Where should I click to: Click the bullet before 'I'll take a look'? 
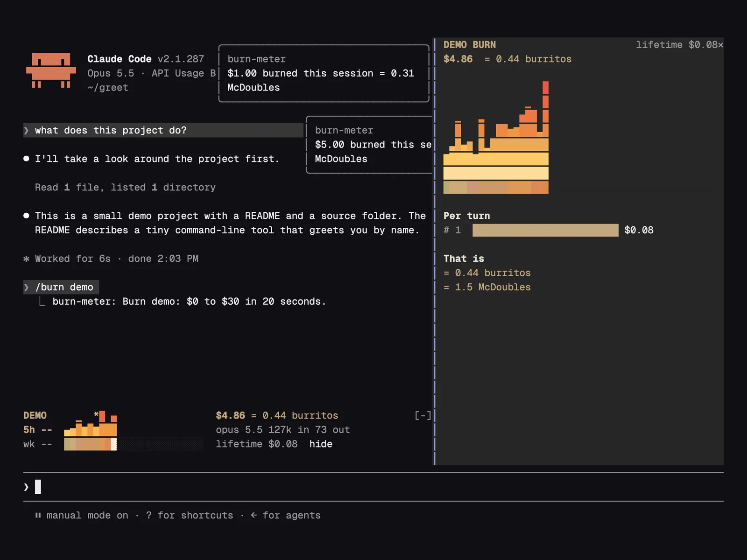(x=26, y=159)
